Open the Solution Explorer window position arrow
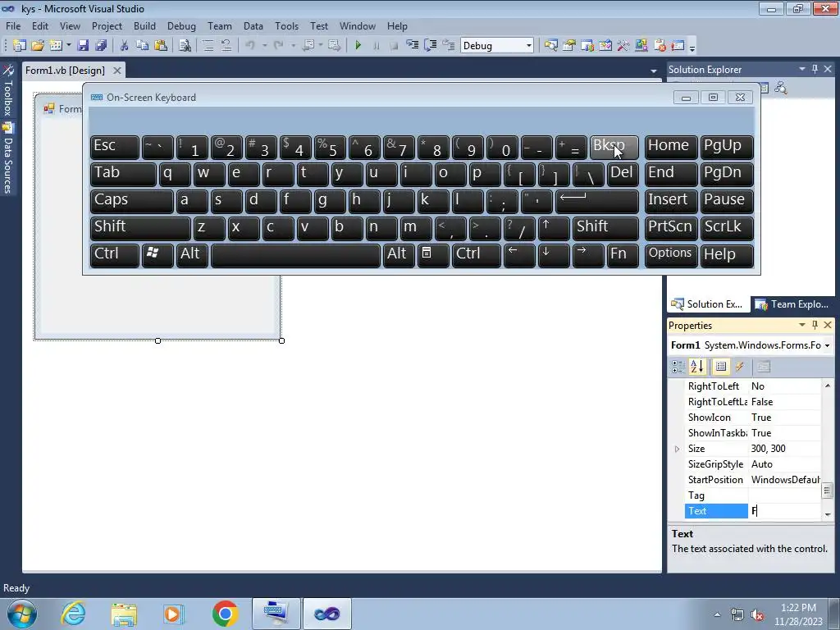This screenshot has height=630, width=840. coord(802,69)
